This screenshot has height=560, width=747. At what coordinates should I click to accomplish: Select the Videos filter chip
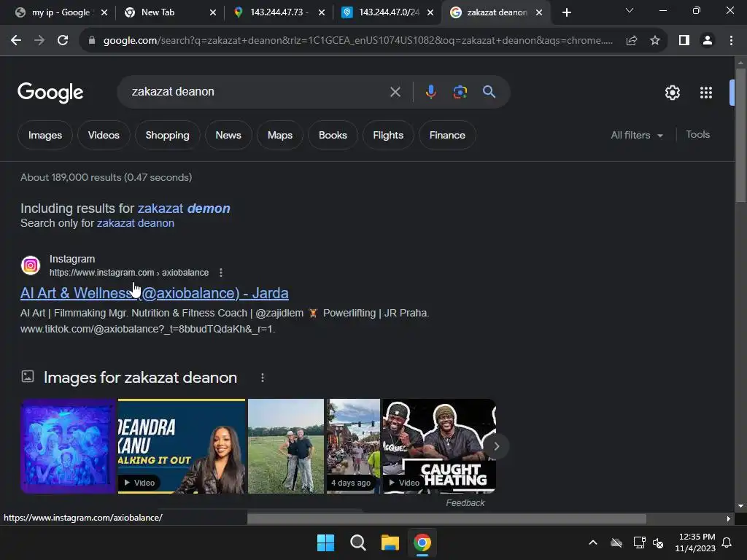tap(104, 135)
